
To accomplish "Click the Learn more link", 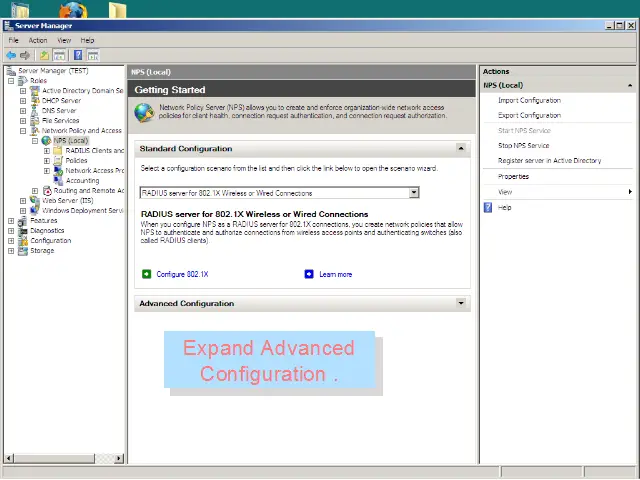I will [x=336, y=274].
